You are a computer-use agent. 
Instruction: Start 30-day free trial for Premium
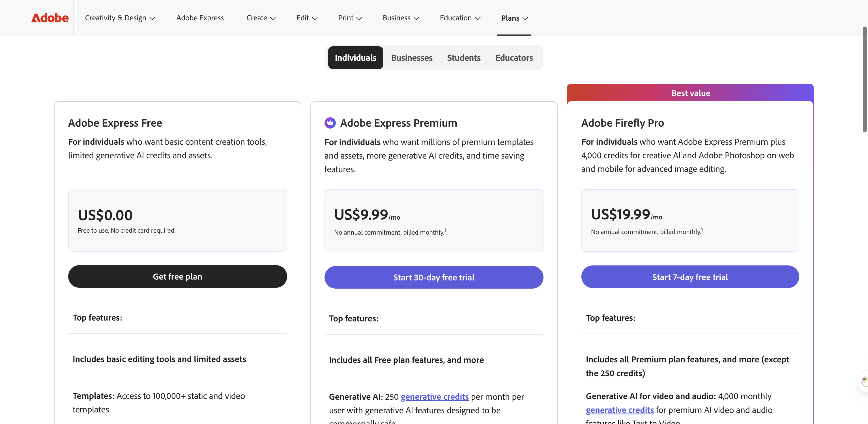point(434,277)
